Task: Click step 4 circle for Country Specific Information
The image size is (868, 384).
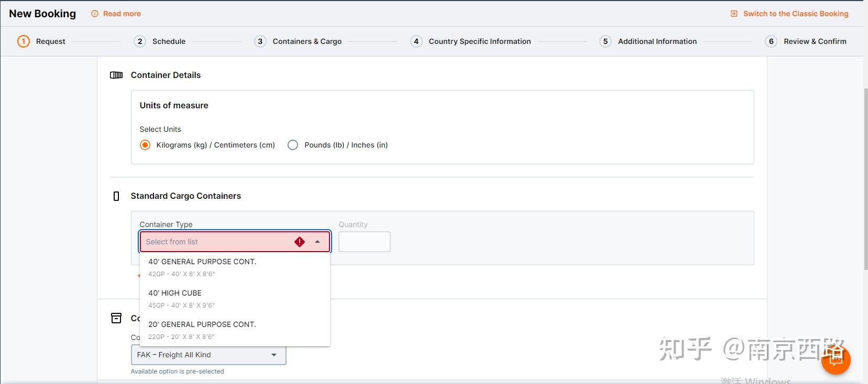Action: (x=416, y=41)
